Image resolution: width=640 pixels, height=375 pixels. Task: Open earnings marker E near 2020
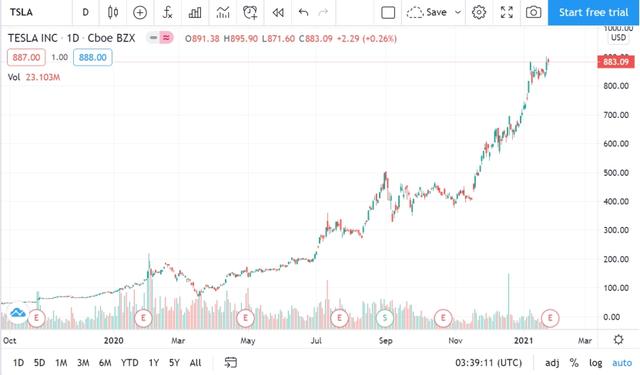(143, 318)
